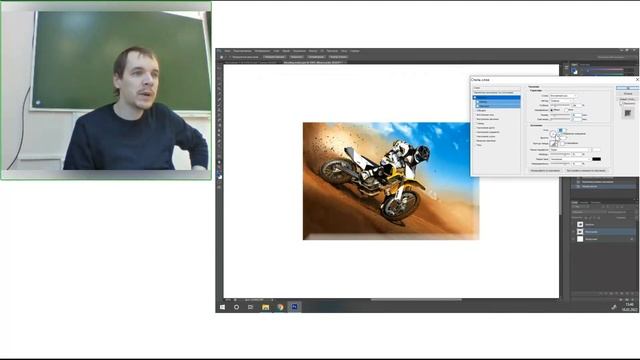Image resolution: width=640 pixels, height=360 pixels.
Task: Switch to the Channels tab in Layers panel group
Action: coord(584,202)
